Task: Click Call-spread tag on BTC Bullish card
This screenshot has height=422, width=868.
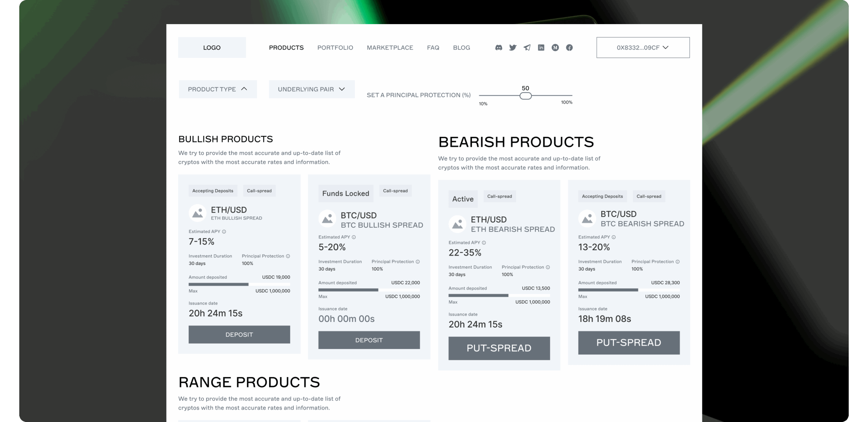Action: (x=395, y=191)
